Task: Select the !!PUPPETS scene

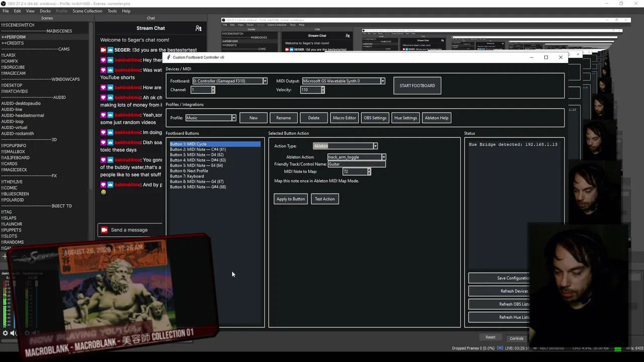Action: click(x=45, y=230)
